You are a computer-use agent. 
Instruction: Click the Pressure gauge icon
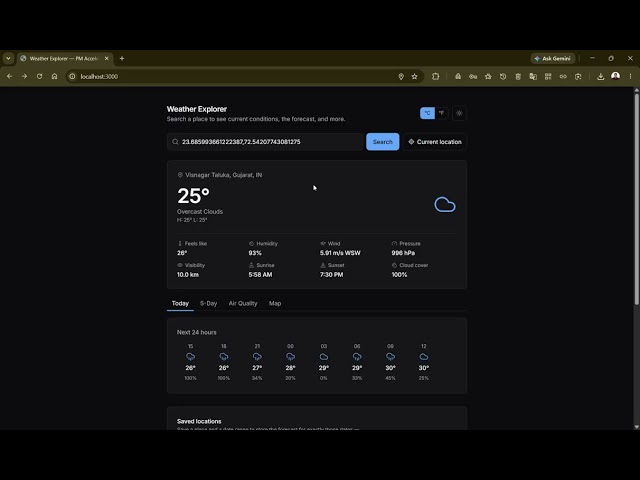click(x=394, y=243)
